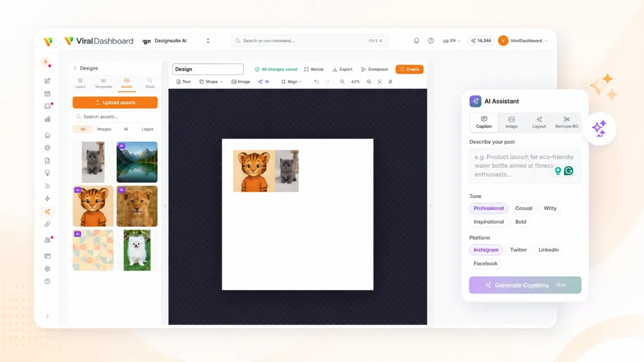Toggle the grid hash icon
The image size is (644, 362).
point(391,82)
